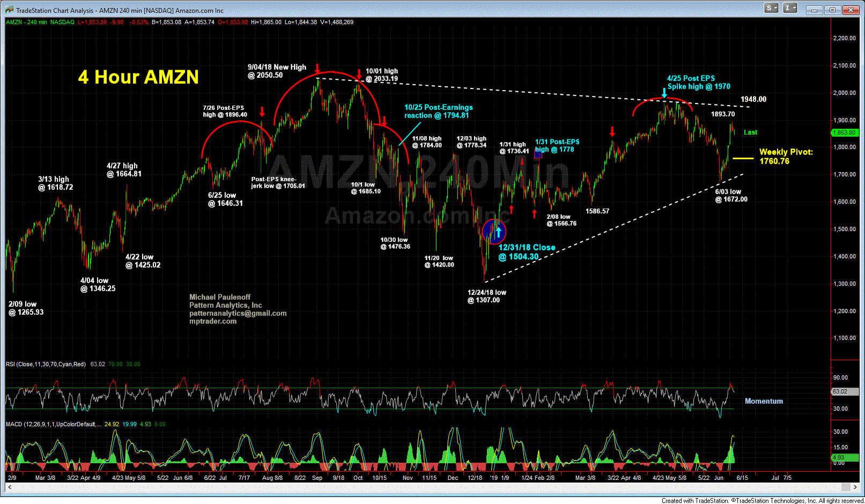Click the 1,100.00 price axis label
This screenshot has width=865, height=504.
(844, 338)
